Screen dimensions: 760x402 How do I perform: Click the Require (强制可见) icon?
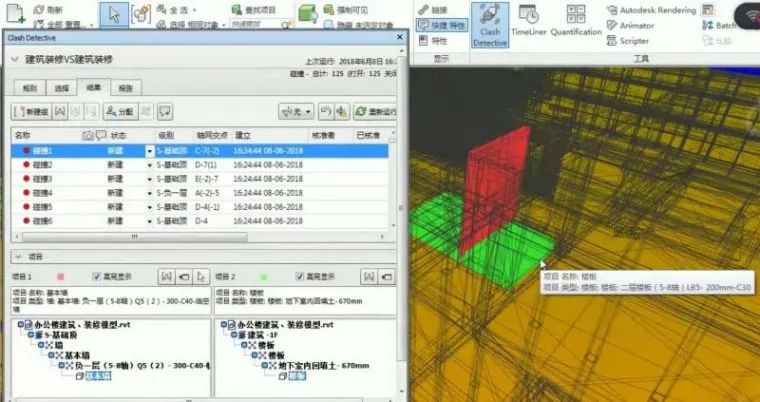[329, 9]
